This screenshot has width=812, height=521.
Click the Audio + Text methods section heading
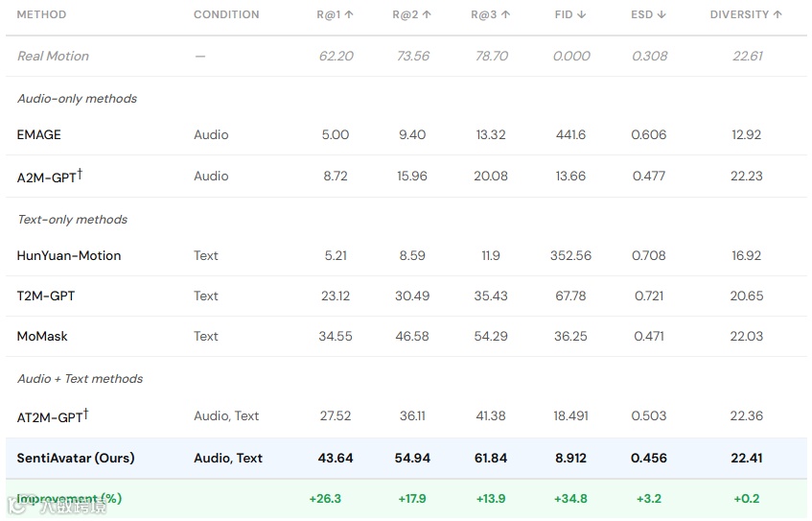[x=80, y=378]
